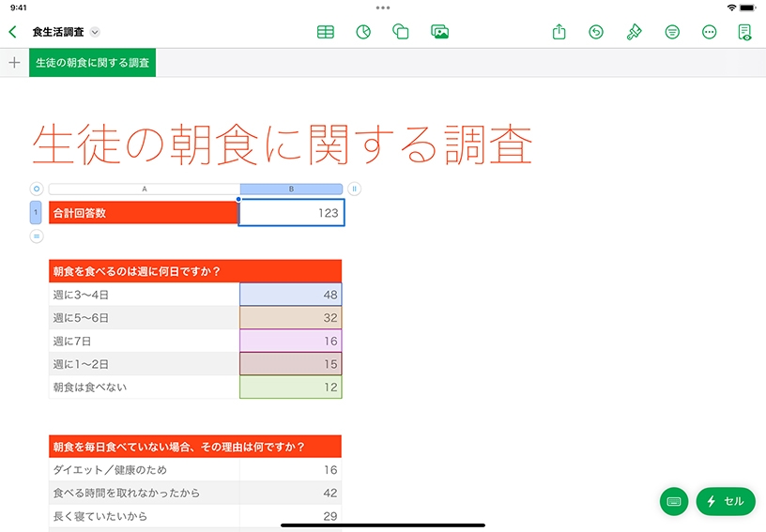Insert a chart from the toolbar

(x=363, y=32)
